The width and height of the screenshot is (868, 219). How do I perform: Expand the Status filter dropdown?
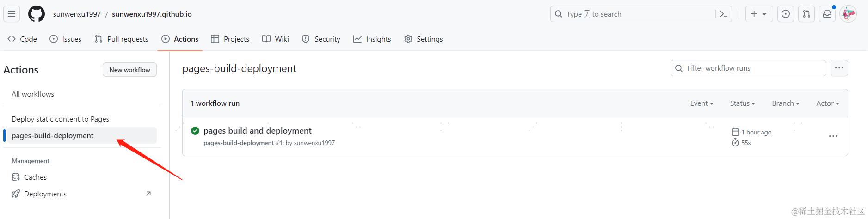point(742,103)
